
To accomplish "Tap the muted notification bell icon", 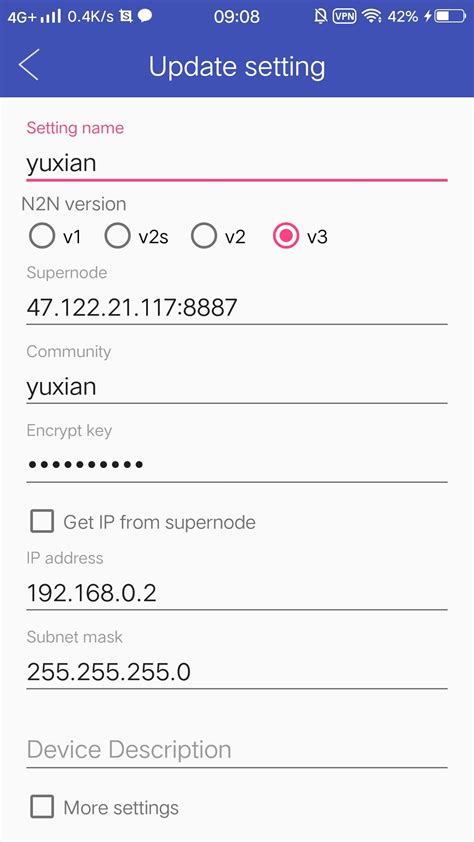I will 320,16.
